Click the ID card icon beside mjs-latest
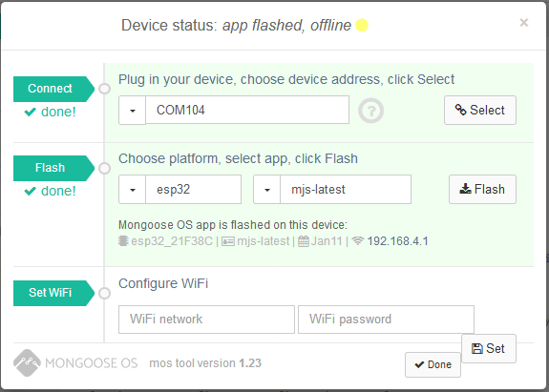This screenshot has width=549, height=392. coord(228,241)
